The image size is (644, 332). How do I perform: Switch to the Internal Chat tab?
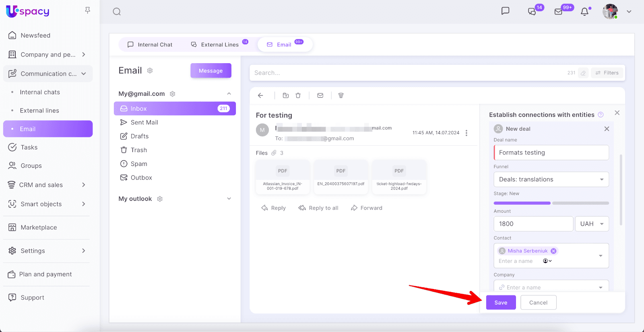pos(150,45)
